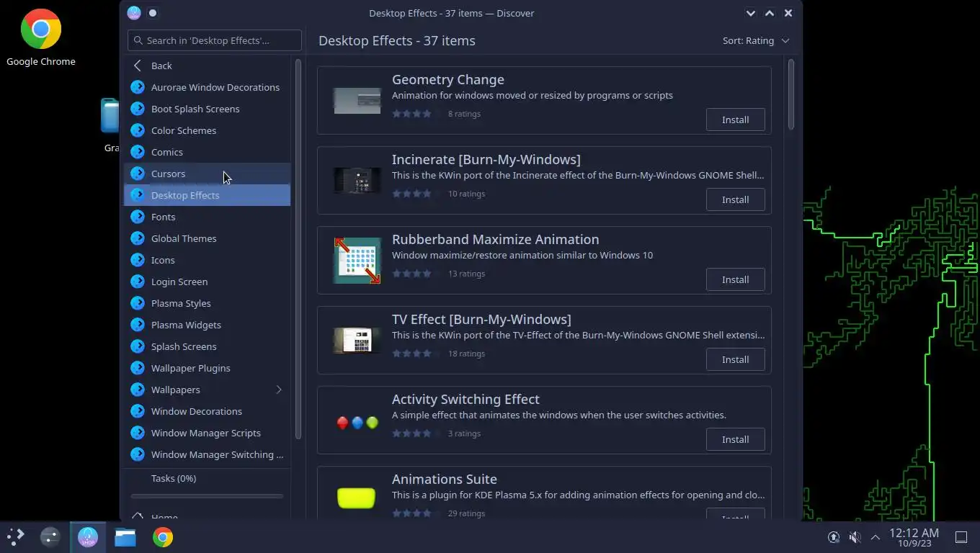Click the Global Themes category icon
The image size is (980, 553).
point(138,238)
